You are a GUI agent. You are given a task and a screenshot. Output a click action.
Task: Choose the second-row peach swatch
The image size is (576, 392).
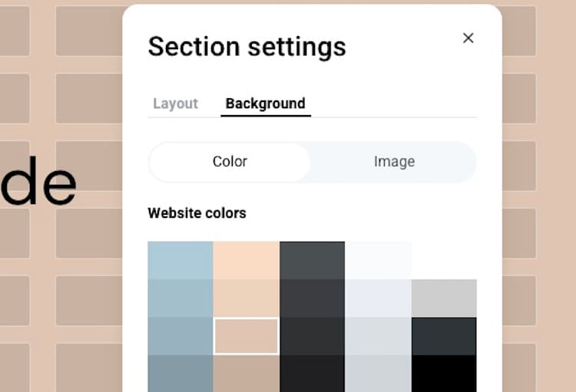(x=246, y=298)
